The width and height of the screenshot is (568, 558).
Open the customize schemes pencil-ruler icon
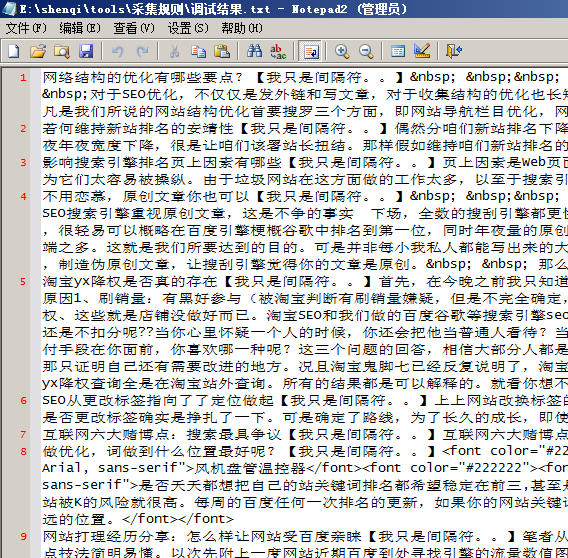pos(422,51)
